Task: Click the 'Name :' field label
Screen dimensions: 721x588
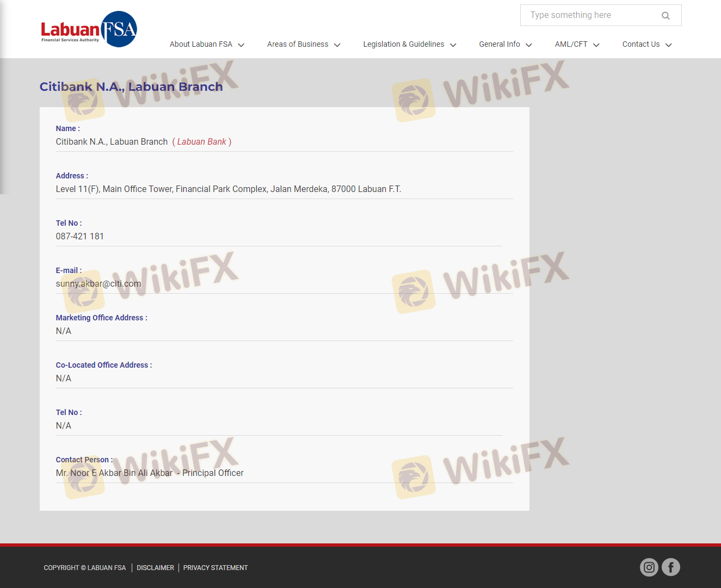Action: click(68, 128)
